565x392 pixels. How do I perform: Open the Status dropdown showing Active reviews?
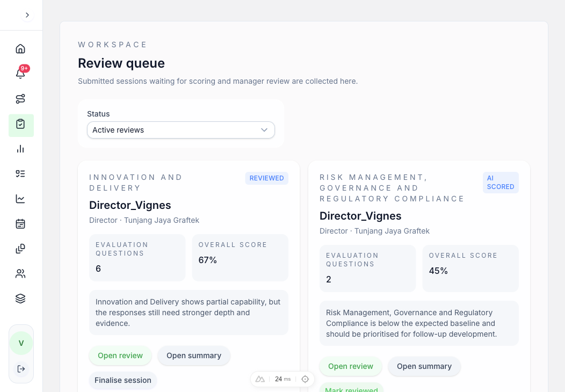pos(181,130)
